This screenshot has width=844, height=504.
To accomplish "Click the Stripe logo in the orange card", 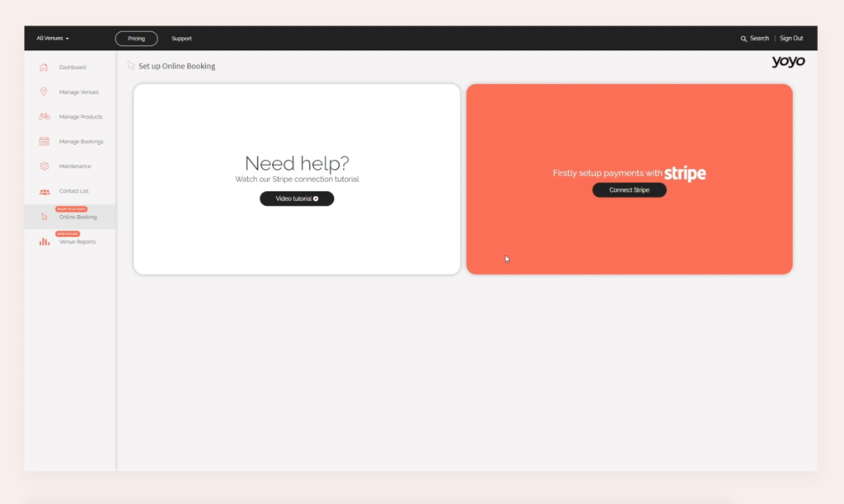I will 685,174.
